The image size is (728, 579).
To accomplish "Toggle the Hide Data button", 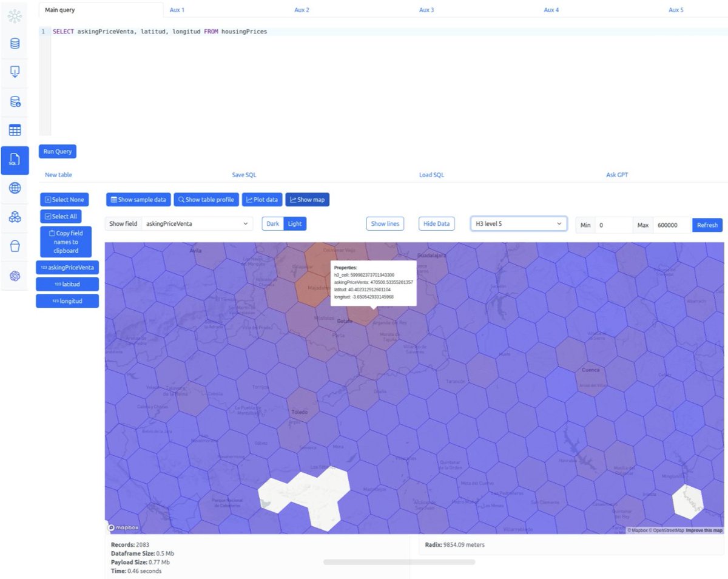I will point(437,224).
